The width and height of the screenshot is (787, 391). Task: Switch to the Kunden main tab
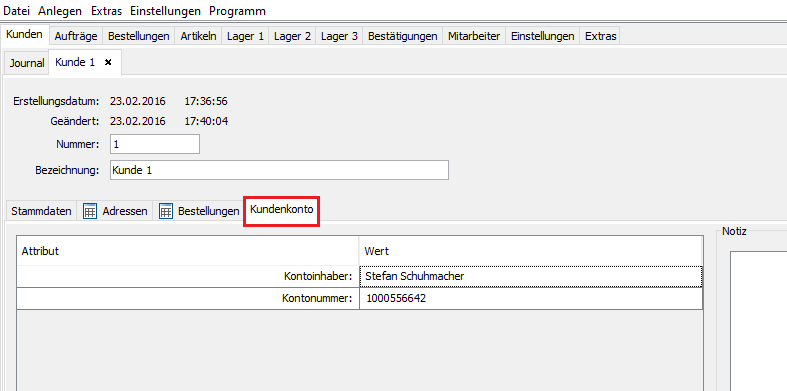coord(24,35)
